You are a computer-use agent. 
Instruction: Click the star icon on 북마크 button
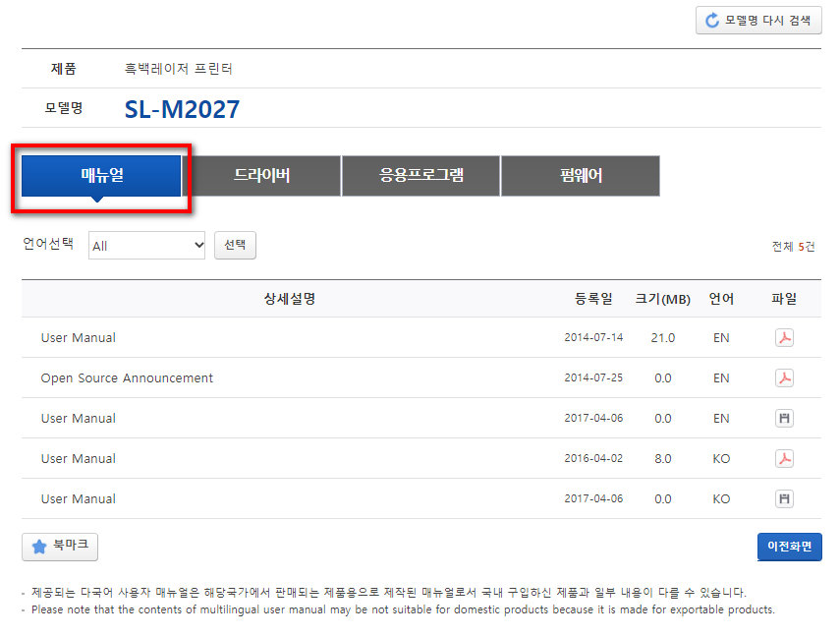[39, 547]
